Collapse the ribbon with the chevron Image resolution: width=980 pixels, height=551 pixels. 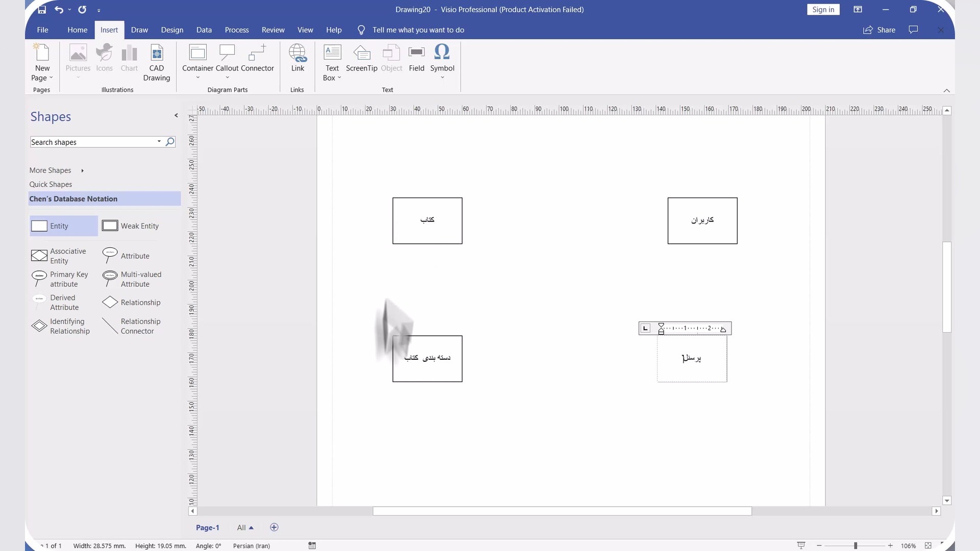point(946,90)
